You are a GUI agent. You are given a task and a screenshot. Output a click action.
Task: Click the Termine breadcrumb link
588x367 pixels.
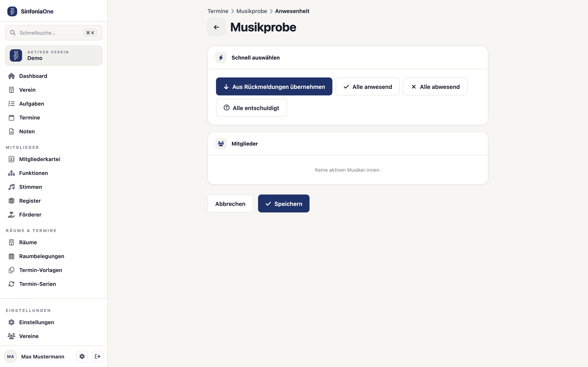tap(218, 11)
